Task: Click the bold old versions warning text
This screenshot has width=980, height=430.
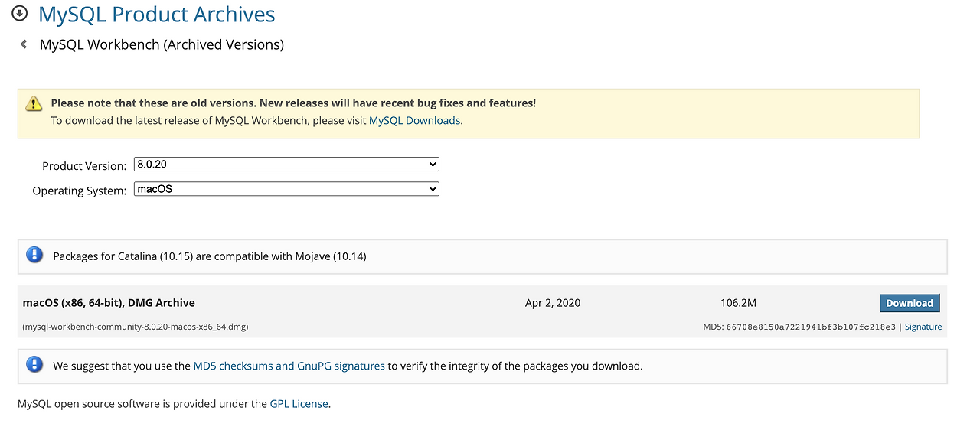Action: pos(293,103)
